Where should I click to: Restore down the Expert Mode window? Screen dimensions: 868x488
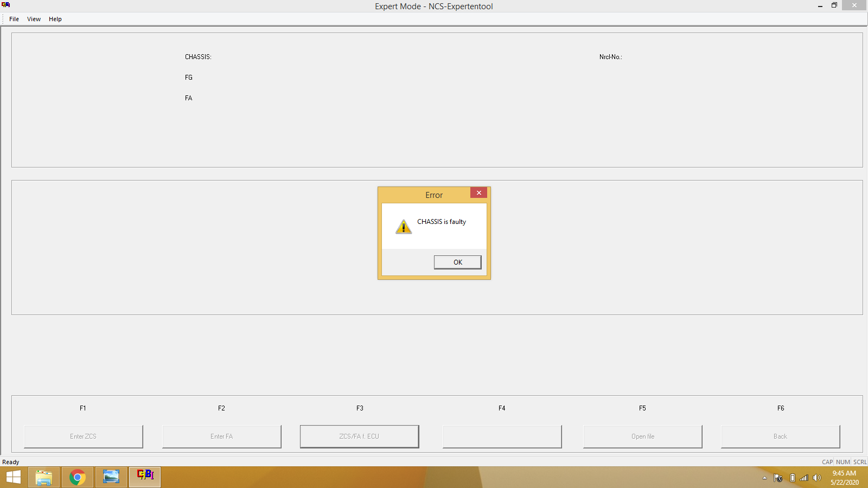834,5
